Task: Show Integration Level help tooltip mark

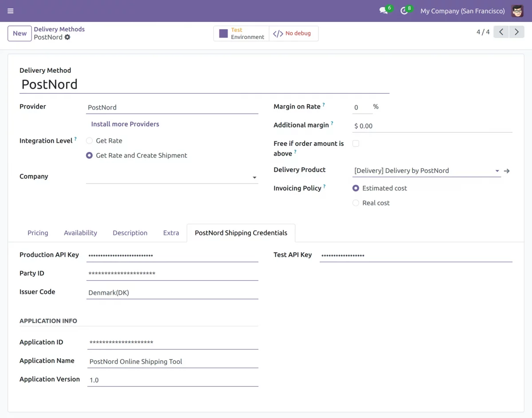Action: (75, 139)
